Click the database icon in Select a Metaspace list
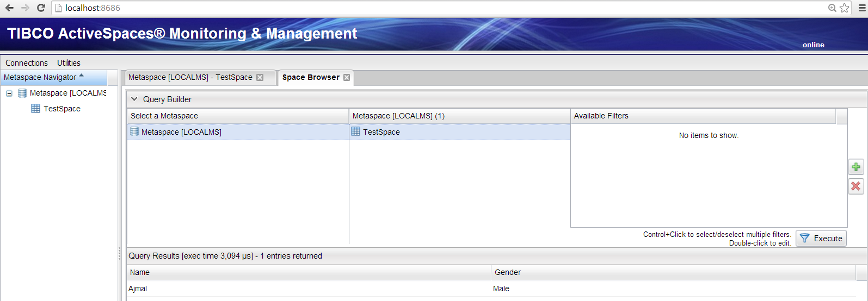Image resolution: width=868 pixels, height=301 pixels. 134,131
